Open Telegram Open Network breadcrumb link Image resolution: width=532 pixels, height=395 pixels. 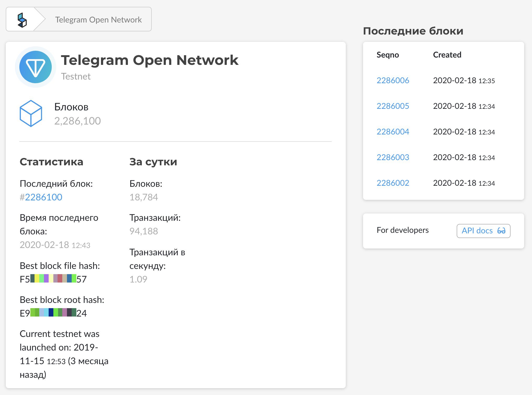coord(98,20)
